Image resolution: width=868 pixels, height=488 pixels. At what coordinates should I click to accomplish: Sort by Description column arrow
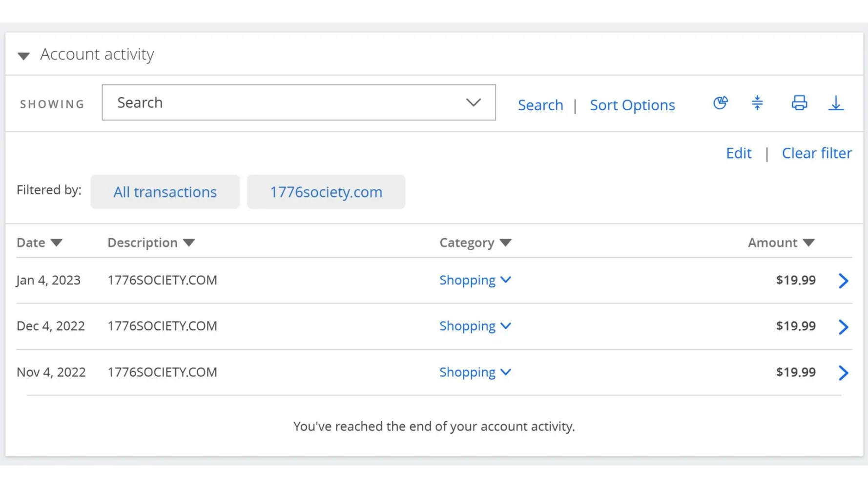pyautogui.click(x=189, y=243)
